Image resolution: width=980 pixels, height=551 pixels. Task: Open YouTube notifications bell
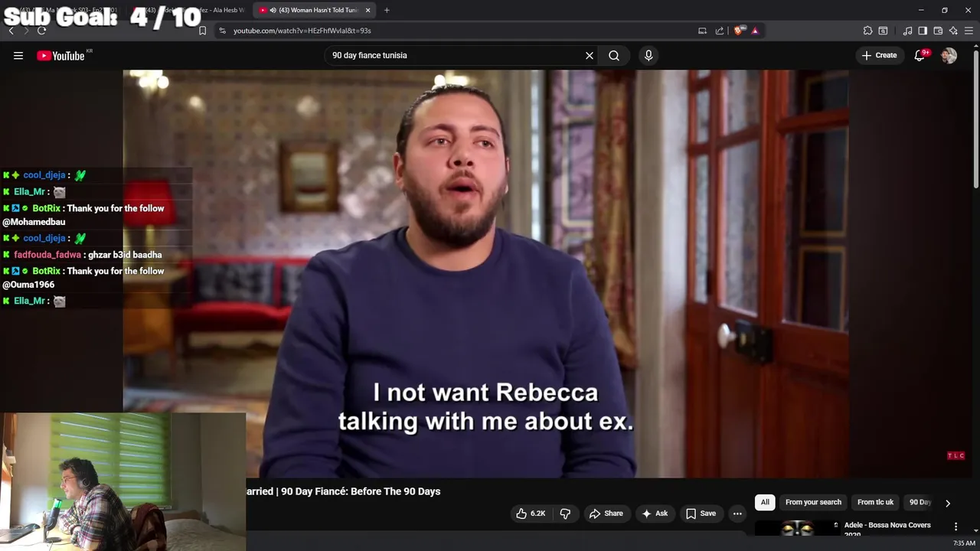pyautogui.click(x=920, y=55)
